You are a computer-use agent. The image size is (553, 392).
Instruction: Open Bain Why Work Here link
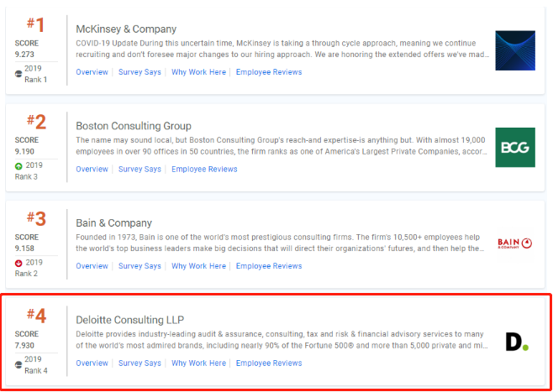click(198, 266)
